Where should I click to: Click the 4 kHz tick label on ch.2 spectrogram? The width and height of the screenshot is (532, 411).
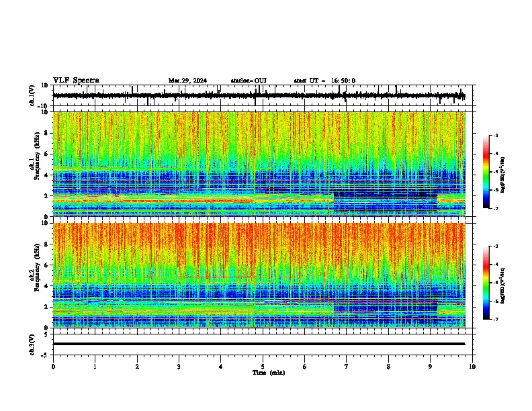point(47,286)
